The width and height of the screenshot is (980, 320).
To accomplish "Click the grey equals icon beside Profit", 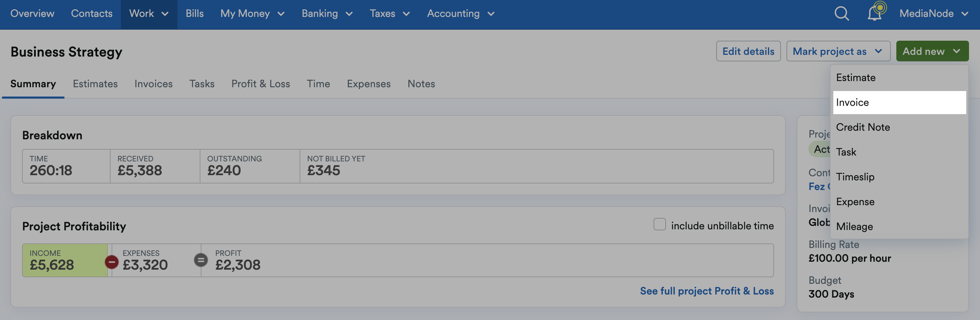I will point(201,260).
